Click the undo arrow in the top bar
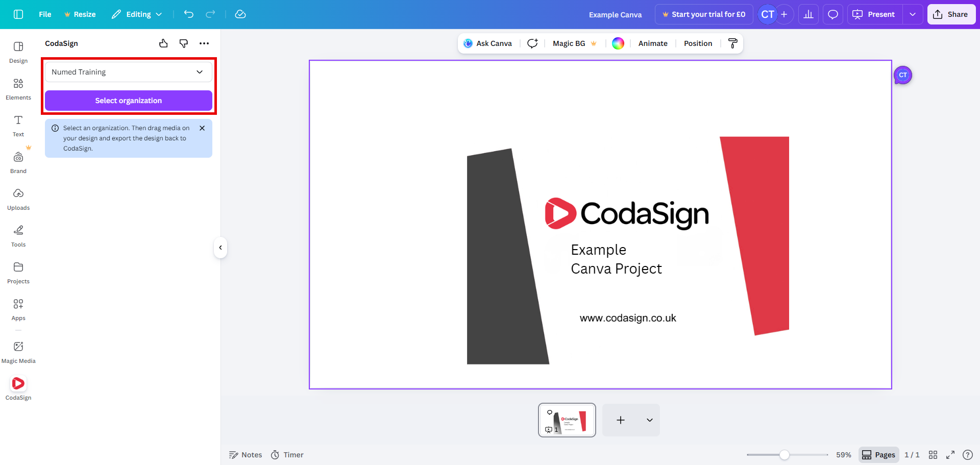The image size is (980, 465). click(x=189, y=14)
